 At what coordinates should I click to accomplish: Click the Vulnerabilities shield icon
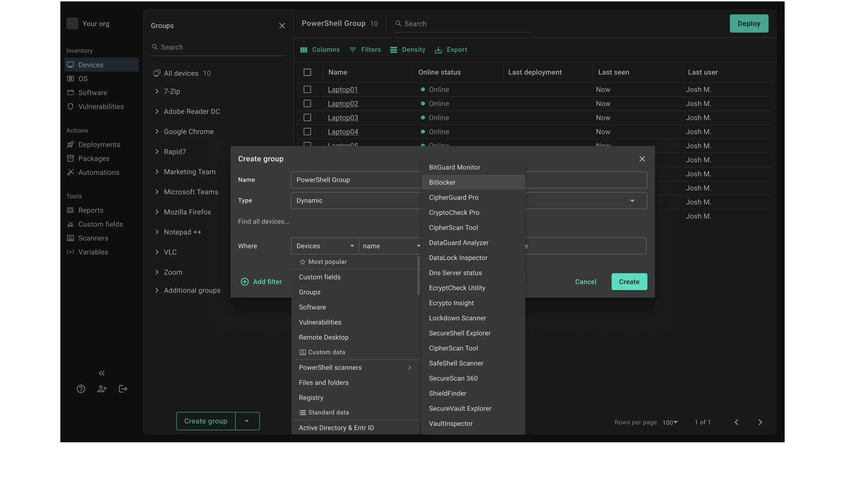point(70,107)
